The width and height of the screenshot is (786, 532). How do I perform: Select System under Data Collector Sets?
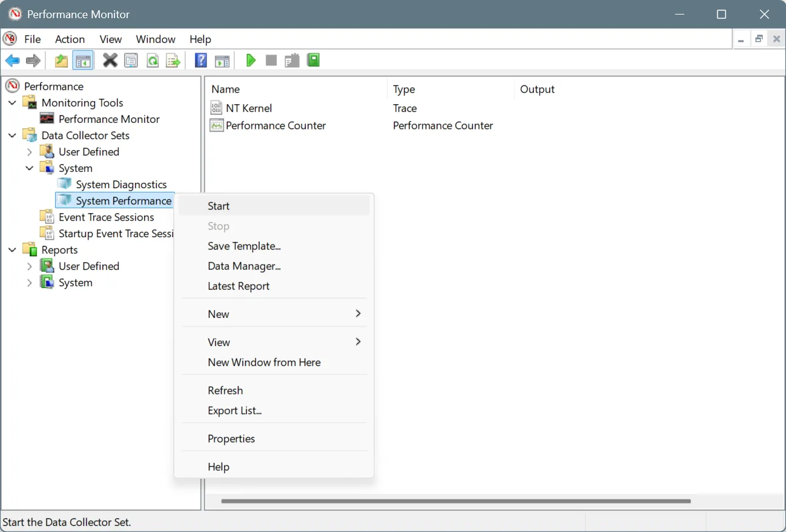tap(76, 168)
